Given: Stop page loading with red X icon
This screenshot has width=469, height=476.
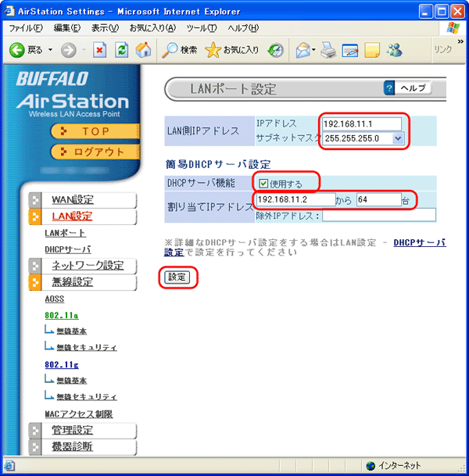Looking at the screenshot, I should tap(99, 50).
